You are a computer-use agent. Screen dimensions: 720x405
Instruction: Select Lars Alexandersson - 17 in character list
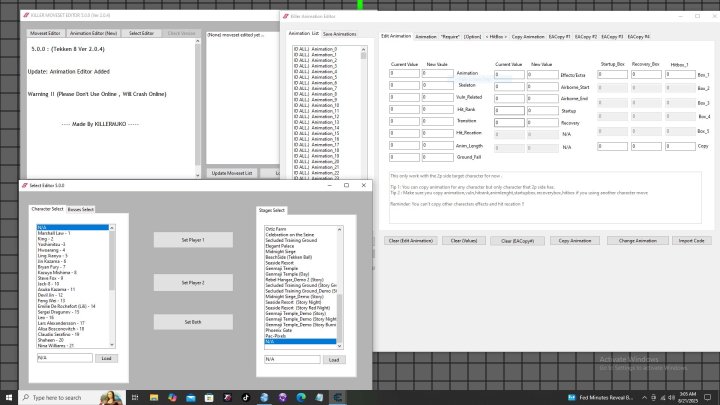(73, 323)
